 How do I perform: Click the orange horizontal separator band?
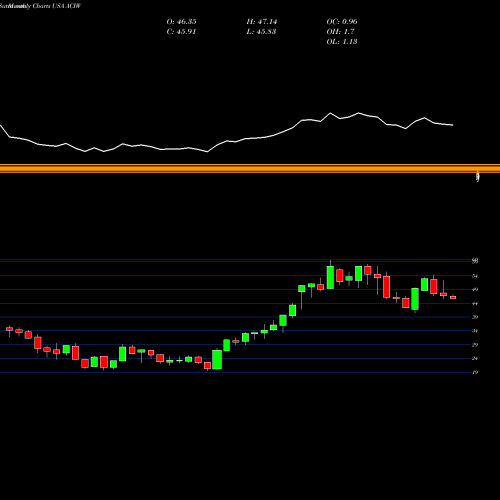click(250, 168)
